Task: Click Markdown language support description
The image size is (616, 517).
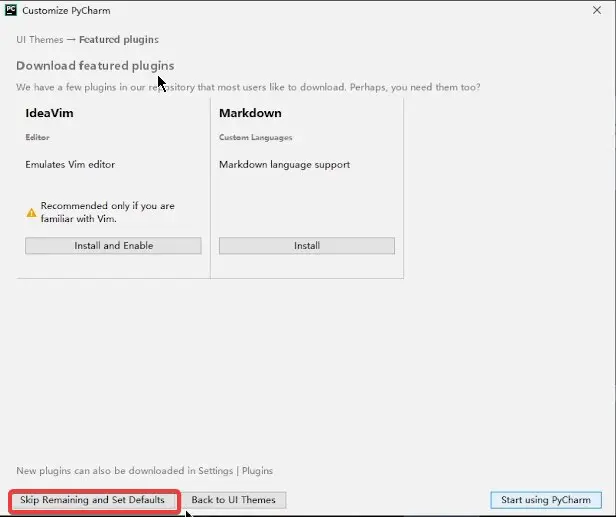Action: click(284, 165)
